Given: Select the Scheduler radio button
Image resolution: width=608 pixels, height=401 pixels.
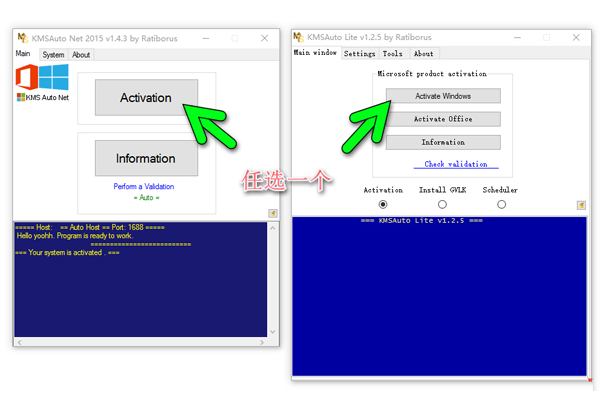Looking at the screenshot, I should pos(501,205).
